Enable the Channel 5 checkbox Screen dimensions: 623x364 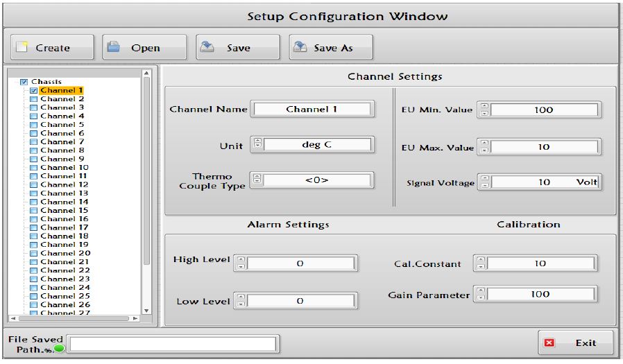33,125
